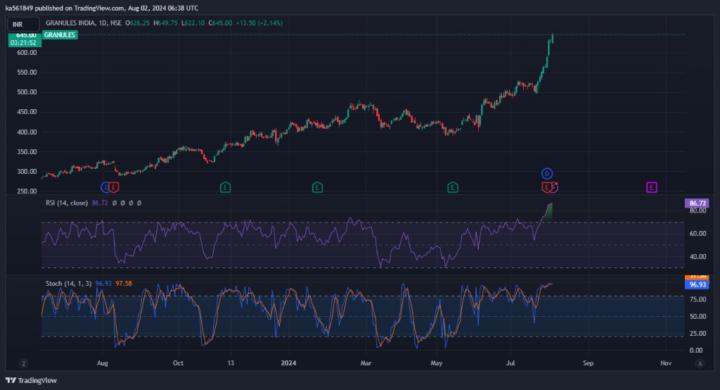Click the 450.00 price axis label
Viewport: 720px width, 390px height.
tap(27, 112)
